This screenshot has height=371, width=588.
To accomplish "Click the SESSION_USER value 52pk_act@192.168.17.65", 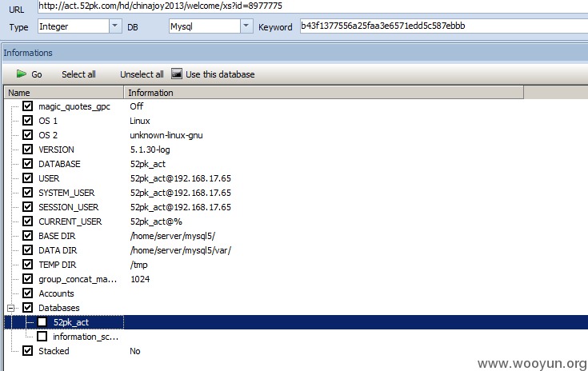I will (x=180, y=207).
